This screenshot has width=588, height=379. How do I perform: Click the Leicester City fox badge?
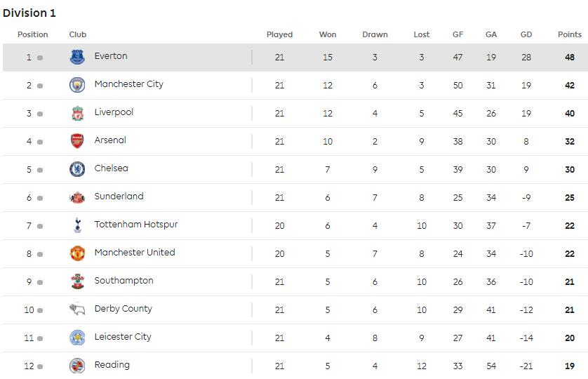pos(77,338)
